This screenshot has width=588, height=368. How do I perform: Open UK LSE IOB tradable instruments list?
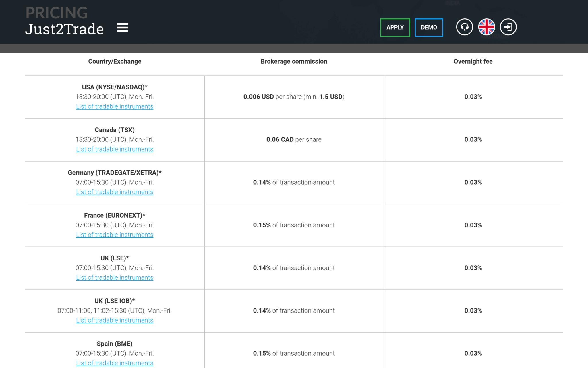pyautogui.click(x=115, y=320)
